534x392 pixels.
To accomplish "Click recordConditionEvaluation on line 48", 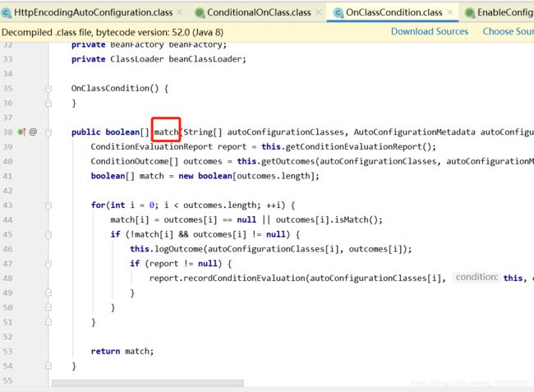I will [245, 279].
